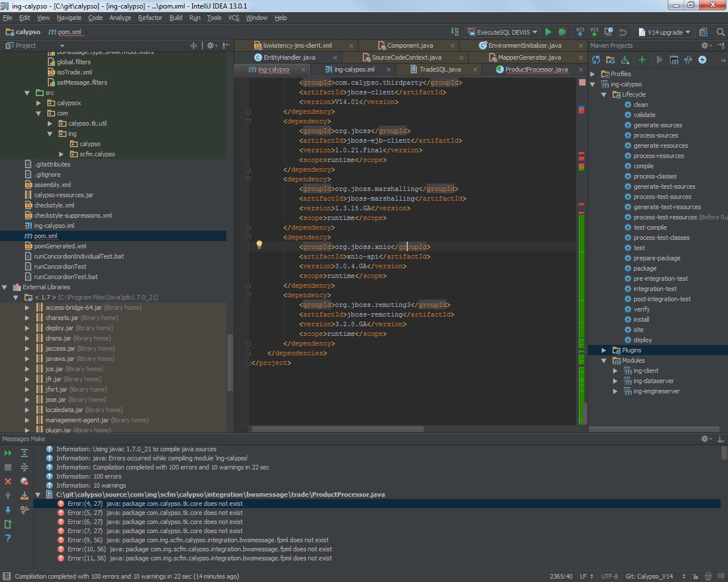Open the search everywhere magnifier

tap(721, 32)
